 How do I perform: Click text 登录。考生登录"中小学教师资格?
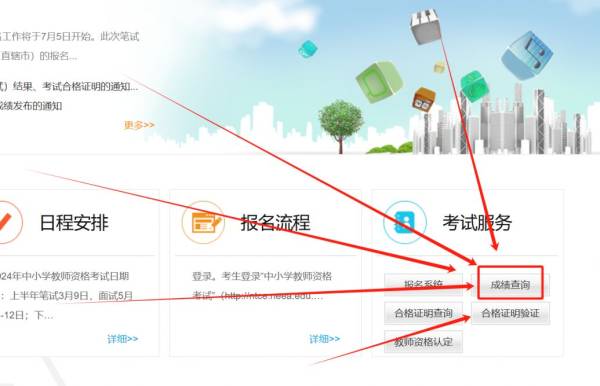click(262, 276)
